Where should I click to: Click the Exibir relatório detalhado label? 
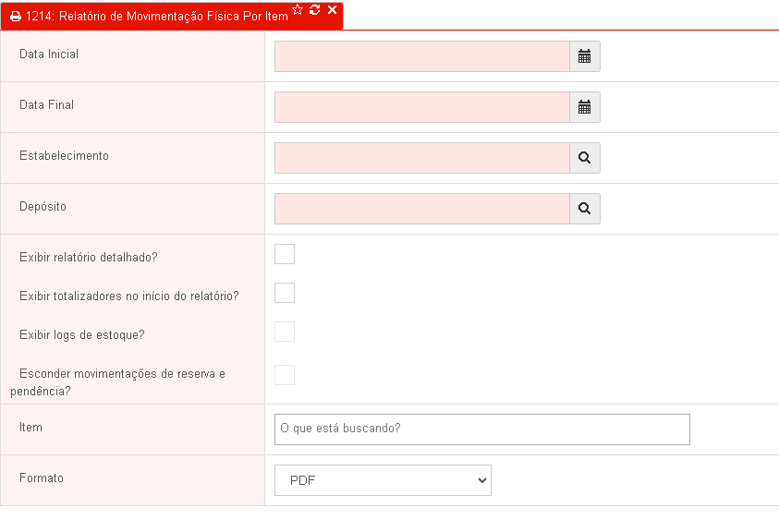tap(89, 258)
